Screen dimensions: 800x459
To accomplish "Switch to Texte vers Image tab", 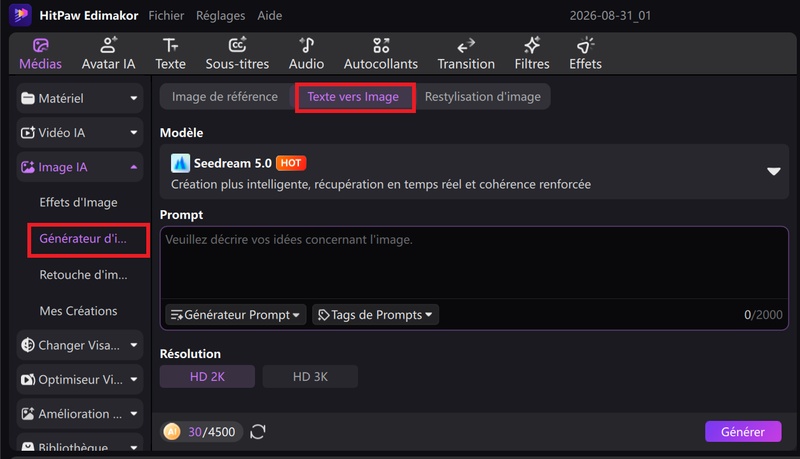I will [353, 97].
